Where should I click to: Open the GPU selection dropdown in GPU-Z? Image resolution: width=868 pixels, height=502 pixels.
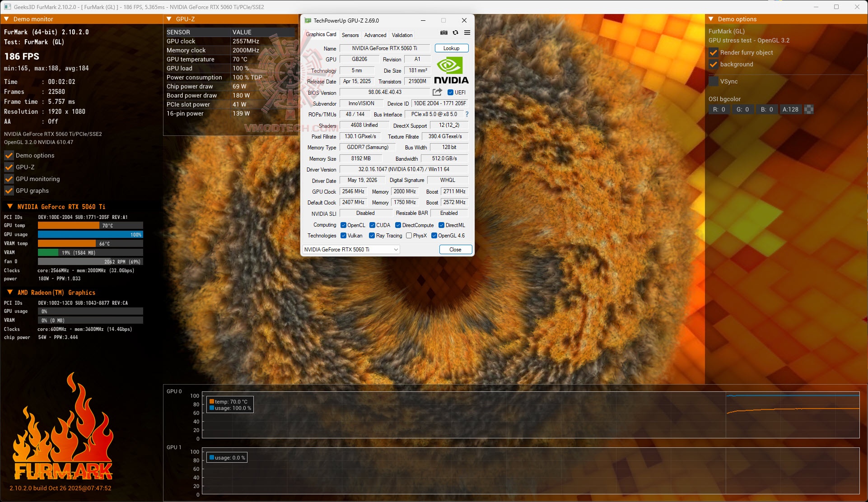pos(351,250)
